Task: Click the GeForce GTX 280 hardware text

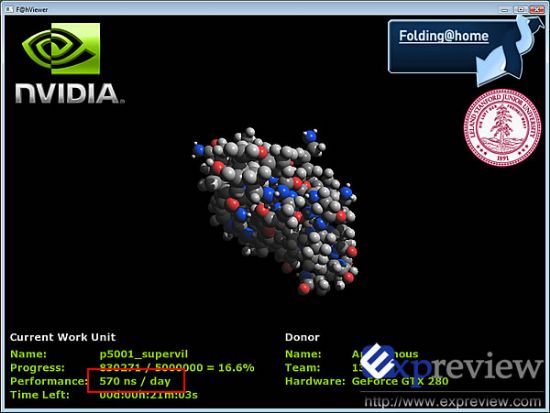Action: pos(400,381)
